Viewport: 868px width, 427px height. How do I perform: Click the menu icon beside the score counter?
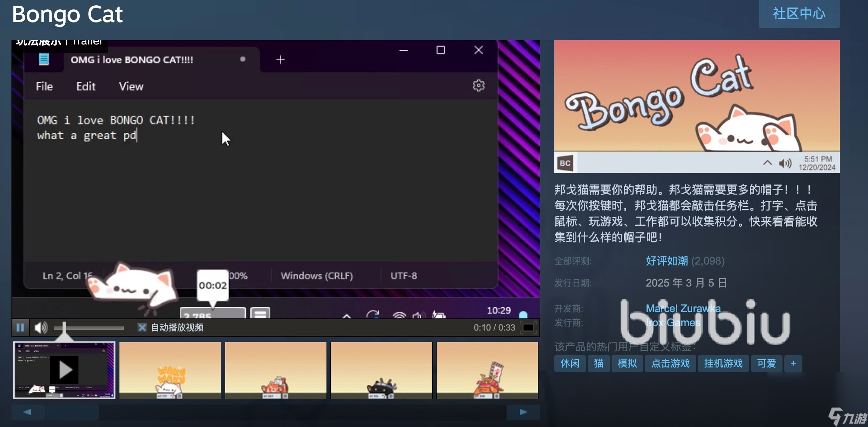tap(260, 313)
